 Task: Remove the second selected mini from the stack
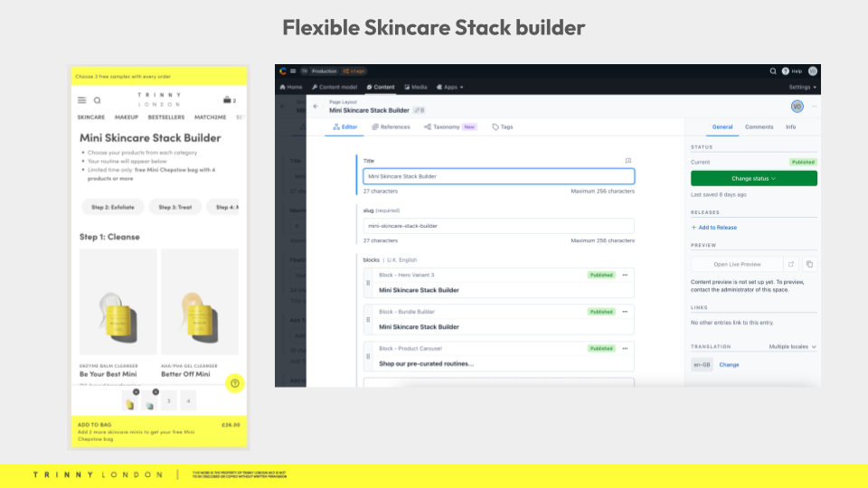(156, 391)
